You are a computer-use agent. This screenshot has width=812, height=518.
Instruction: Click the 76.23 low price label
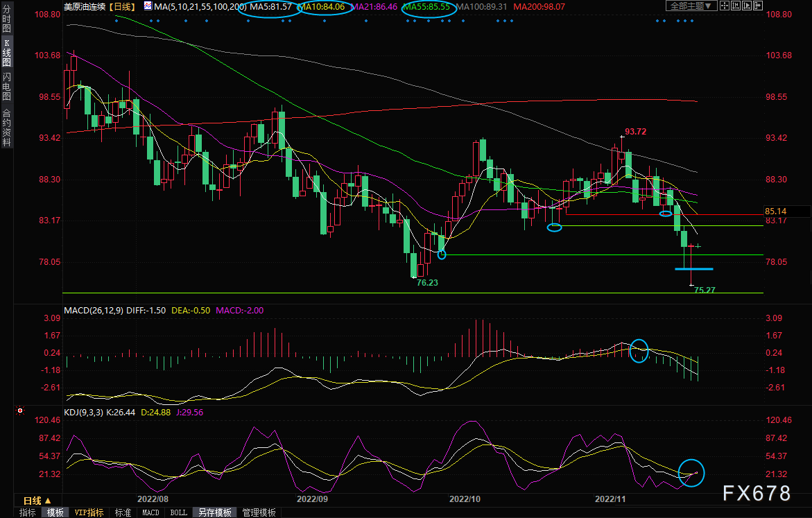click(427, 283)
